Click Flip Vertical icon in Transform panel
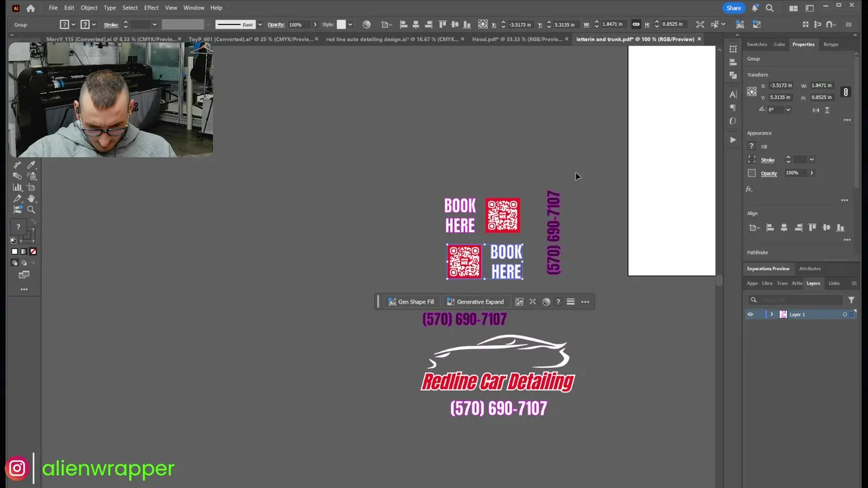 click(827, 110)
